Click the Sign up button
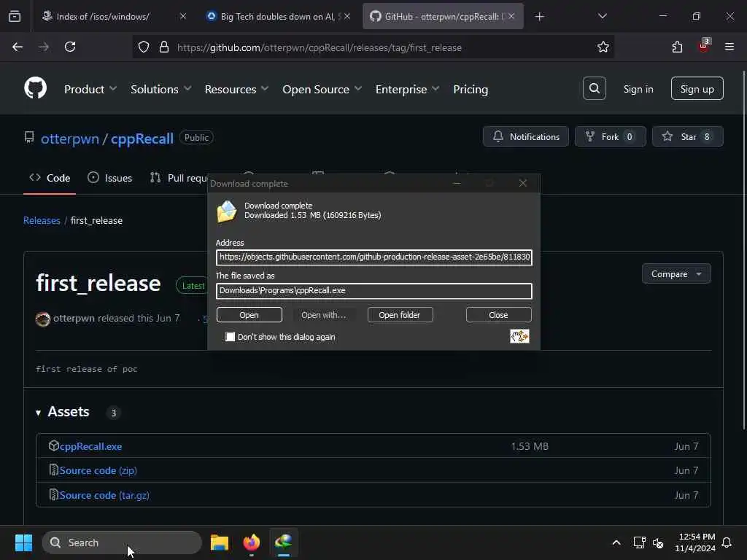747x560 pixels. tap(697, 88)
